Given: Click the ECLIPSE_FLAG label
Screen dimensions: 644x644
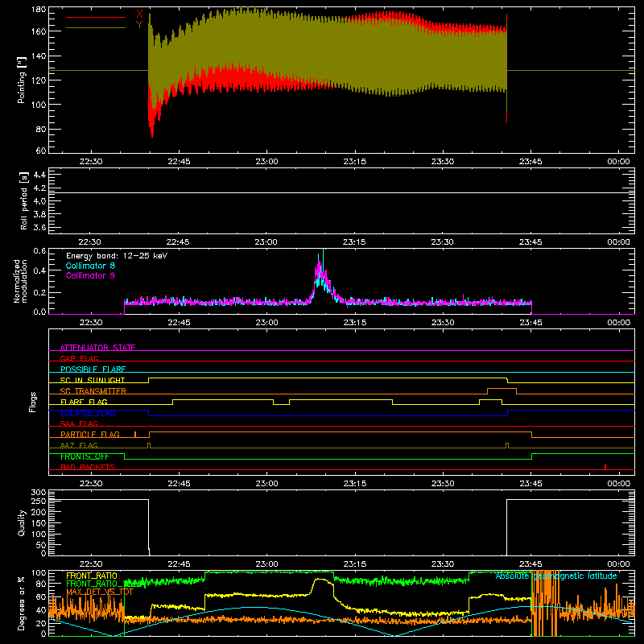Looking at the screenshot, I should point(88,413).
